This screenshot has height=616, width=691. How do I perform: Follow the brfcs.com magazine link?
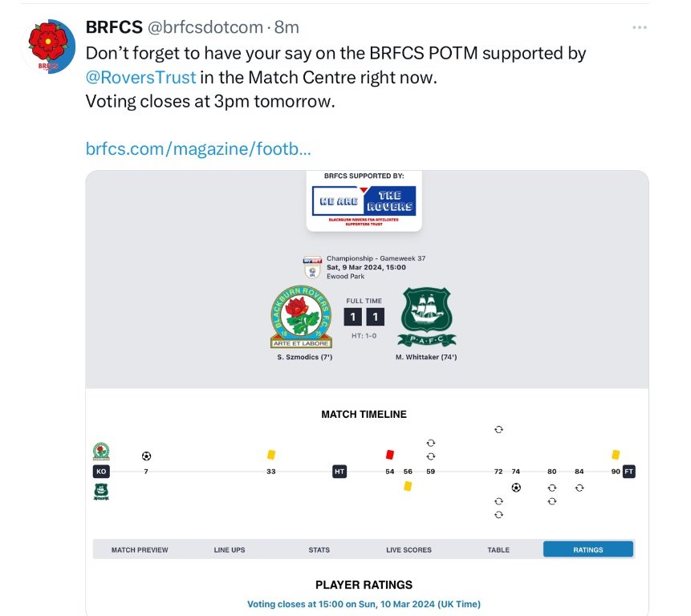click(x=198, y=148)
